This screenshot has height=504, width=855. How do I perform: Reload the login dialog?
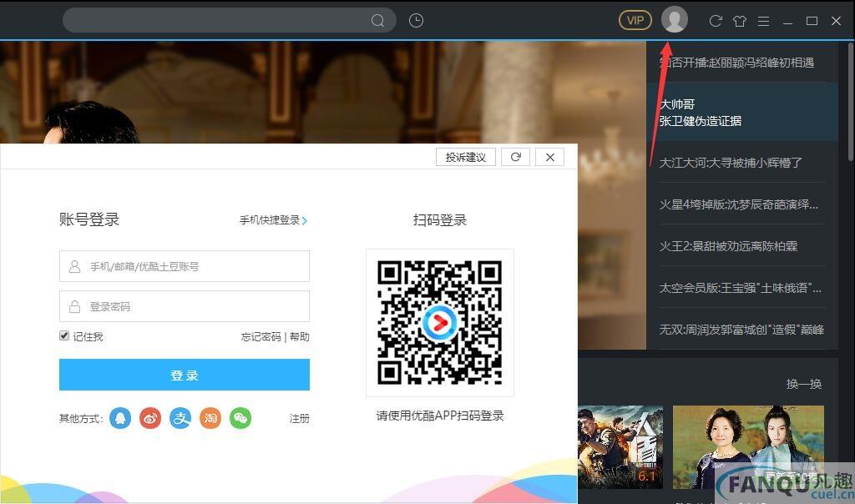[515, 157]
